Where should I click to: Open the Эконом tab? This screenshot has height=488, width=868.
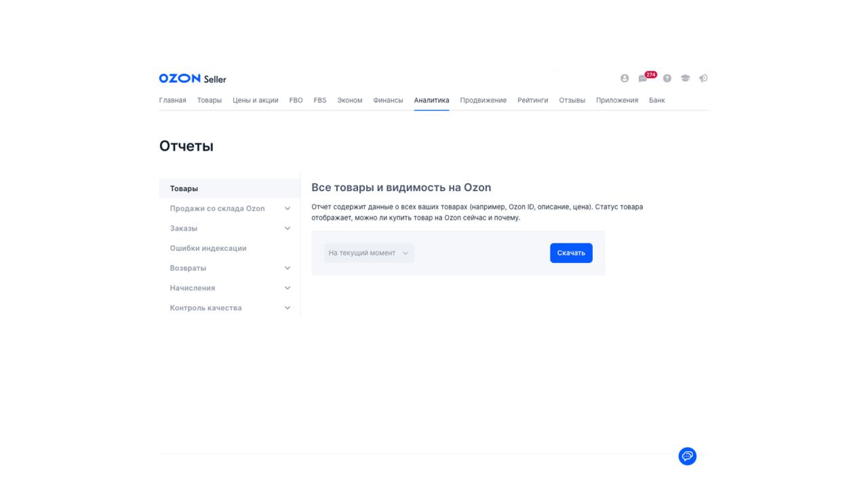tap(350, 100)
